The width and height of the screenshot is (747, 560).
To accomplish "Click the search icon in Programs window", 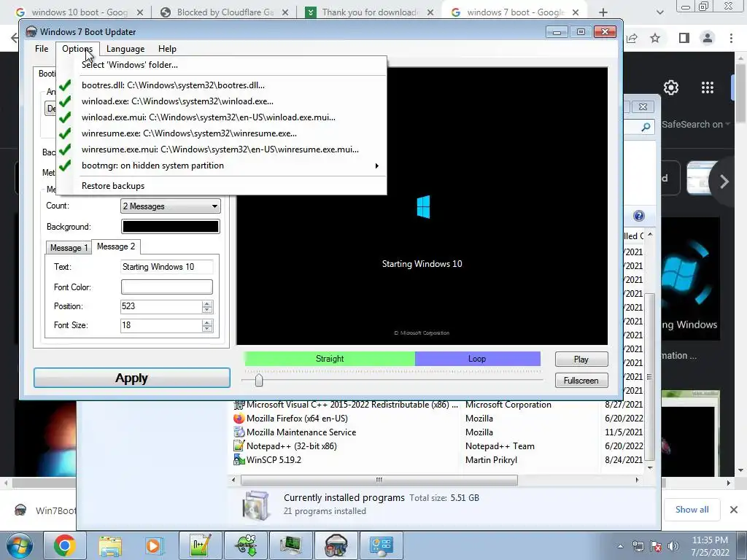I will (x=646, y=127).
